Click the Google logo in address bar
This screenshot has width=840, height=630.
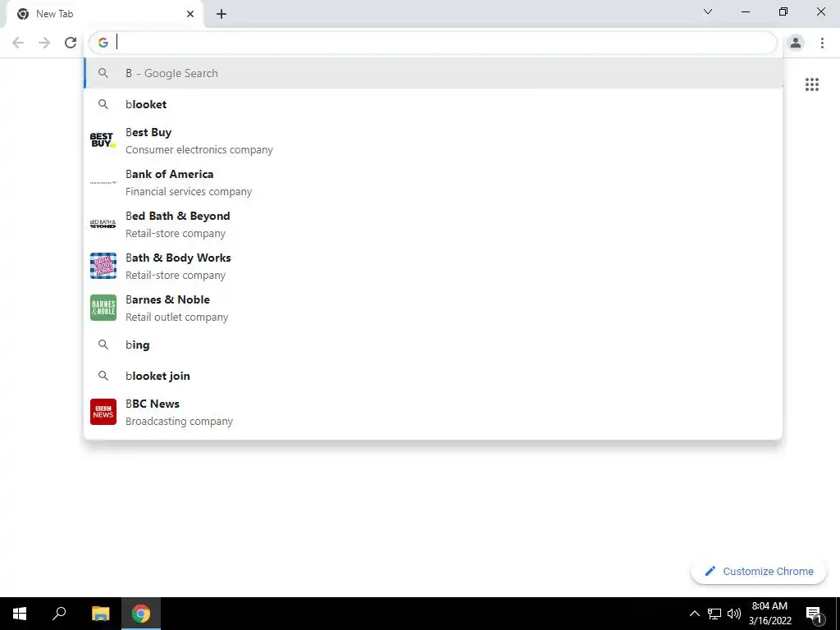(x=103, y=43)
